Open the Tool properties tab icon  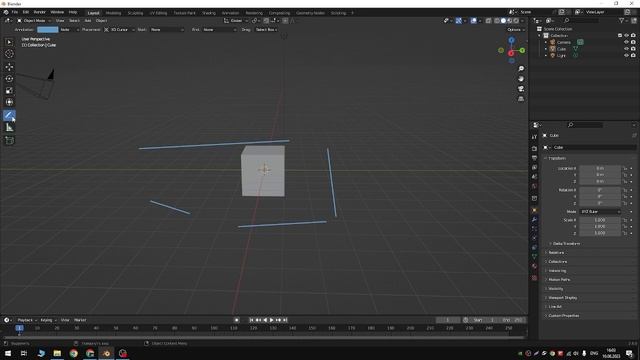pos(534,137)
